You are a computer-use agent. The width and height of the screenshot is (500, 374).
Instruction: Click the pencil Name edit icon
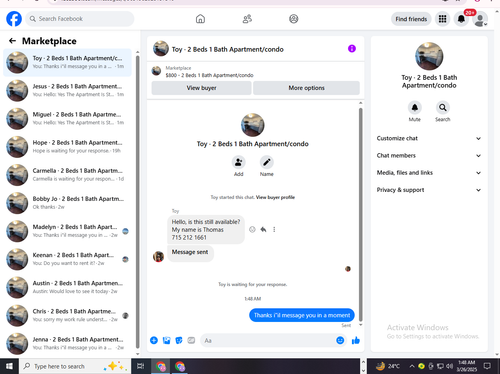point(267,162)
